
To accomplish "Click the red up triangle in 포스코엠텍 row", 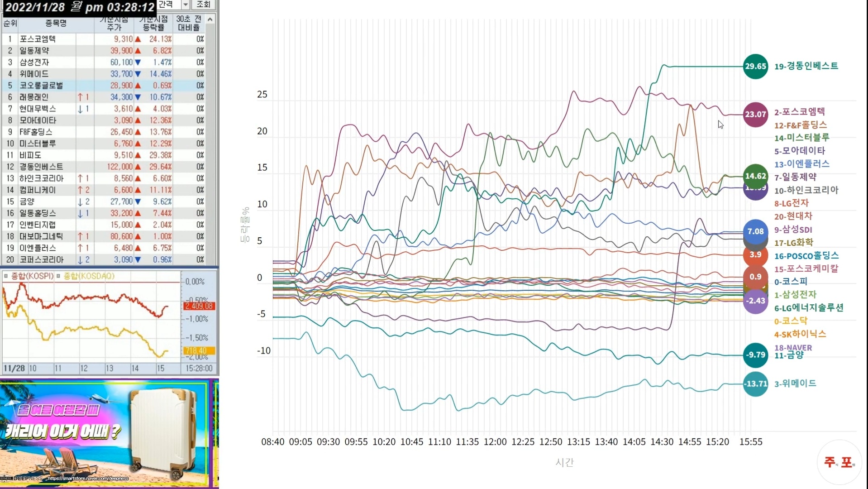I will pyautogui.click(x=138, y=39).
